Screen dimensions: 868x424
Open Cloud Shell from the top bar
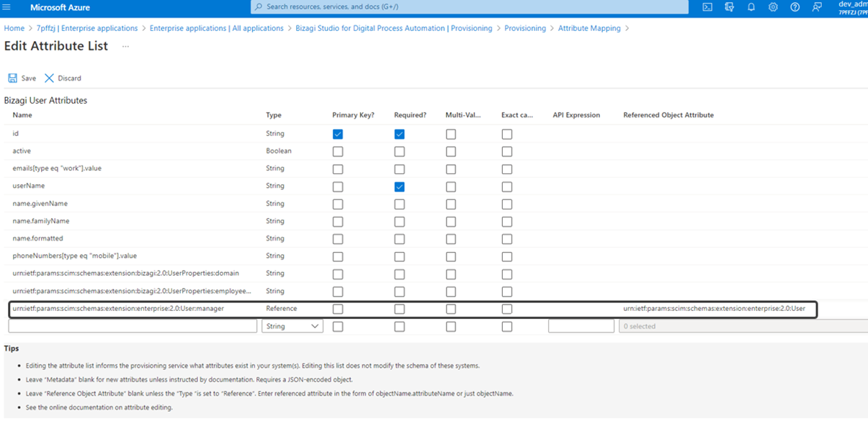coord(707,7)
